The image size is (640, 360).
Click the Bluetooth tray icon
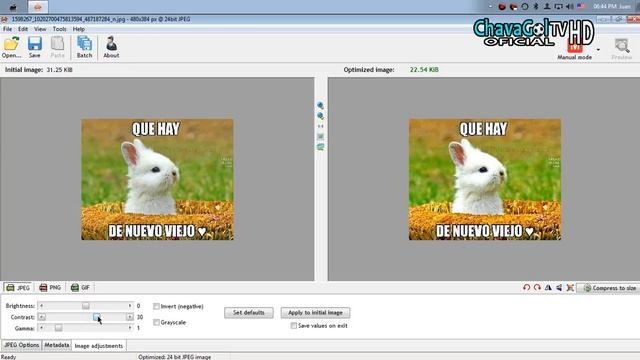coord(536,7)
